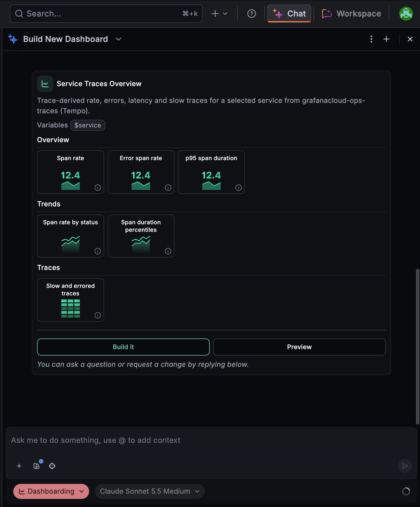This screenshot has height=507, width=420.
Task: Send the message with the arrow button
Action: (x=405, y=466)
